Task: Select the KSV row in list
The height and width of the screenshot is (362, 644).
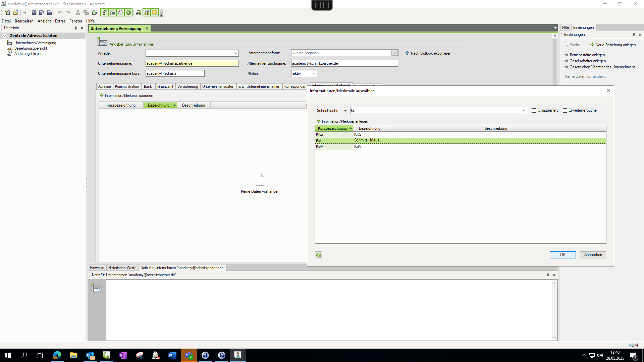Action: 358,146
